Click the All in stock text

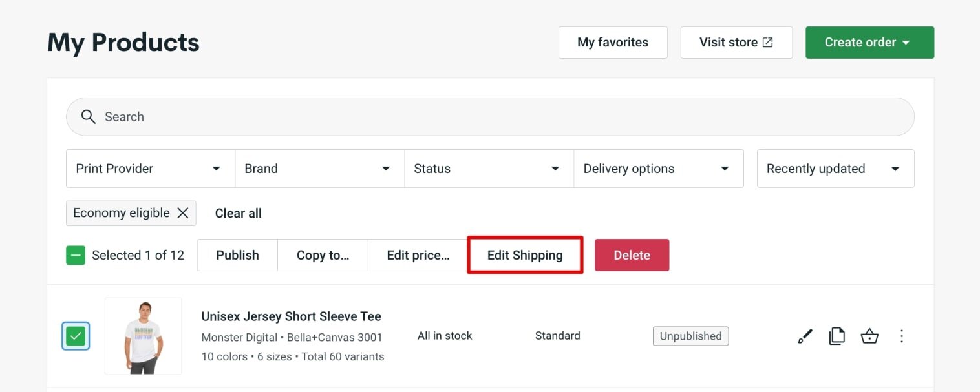click(x=445, y=336)
